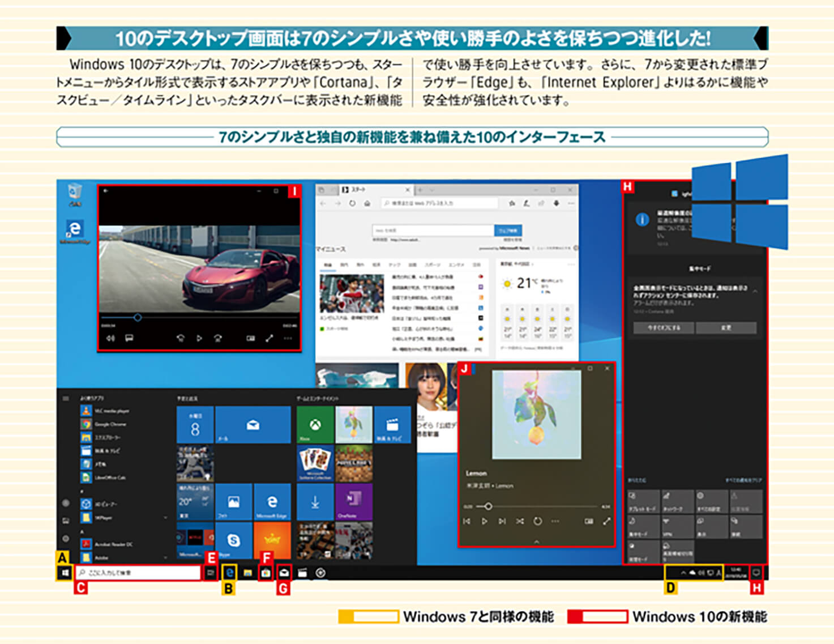Viewport: 834px width, 644px height.
Task: Open Task View from the taskbar
Action: (211, 573)
